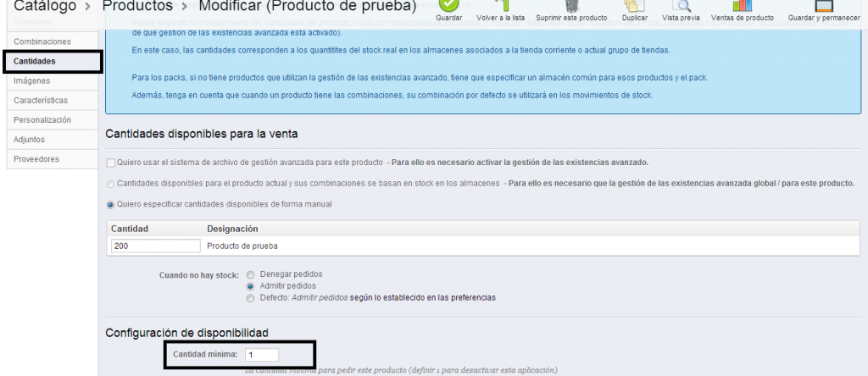The image size is (868, 376).
Task: Switch to the Imágenes tab
Action: click(x=31, y=81)
